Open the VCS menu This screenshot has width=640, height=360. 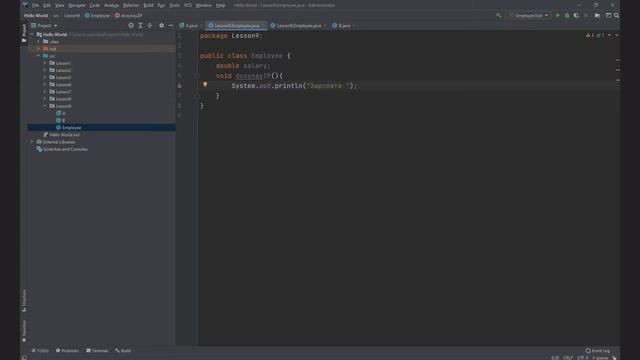(188, 5)
